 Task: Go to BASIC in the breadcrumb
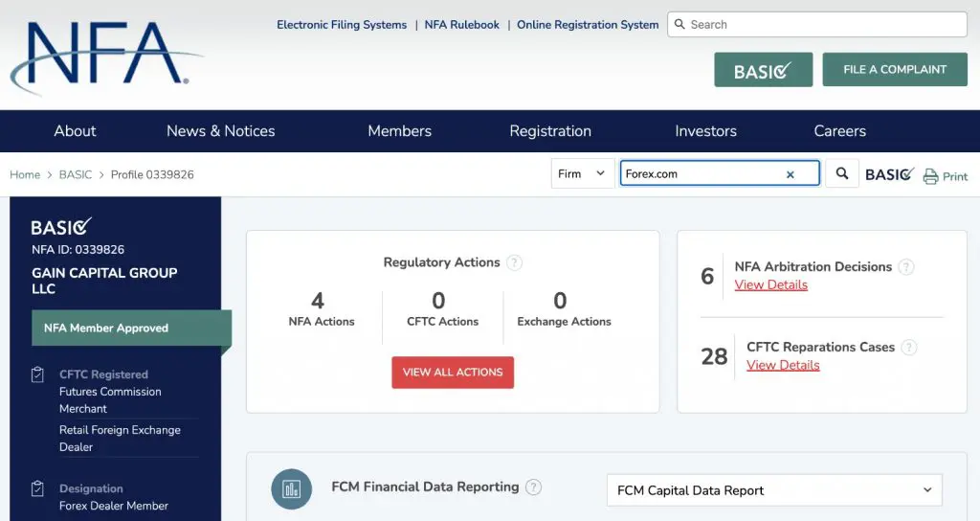click(75, 174)
